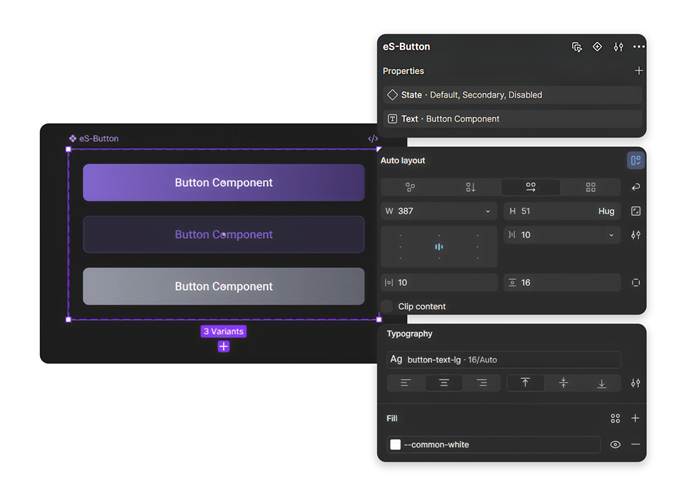
Task: Select the State property row
Action: tap(512, 95)
